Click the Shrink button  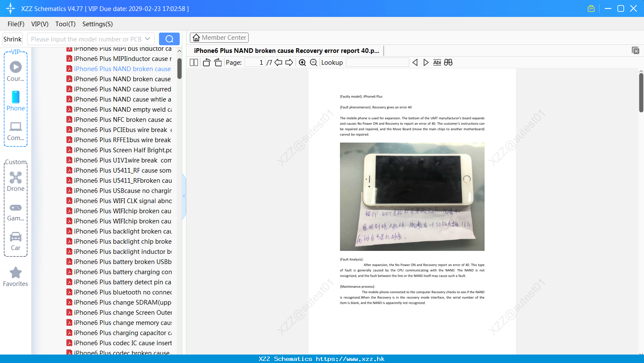pos(13,39)
